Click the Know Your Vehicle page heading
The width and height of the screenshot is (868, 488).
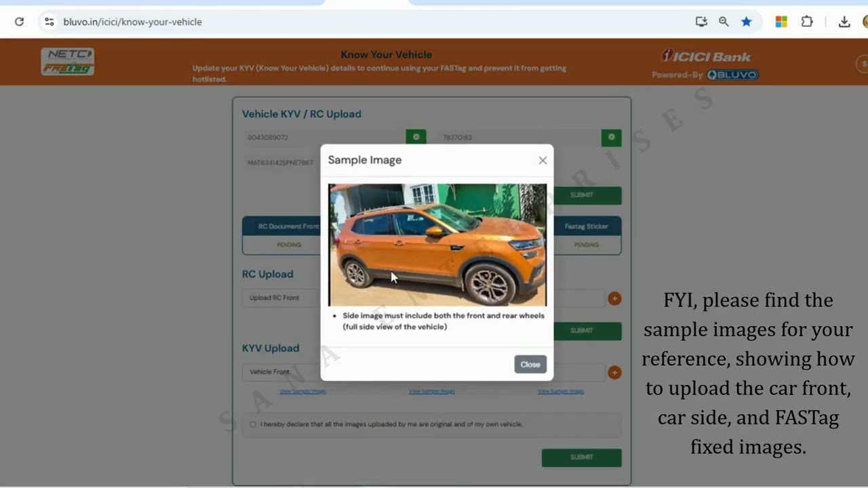(x=386, y=54)
